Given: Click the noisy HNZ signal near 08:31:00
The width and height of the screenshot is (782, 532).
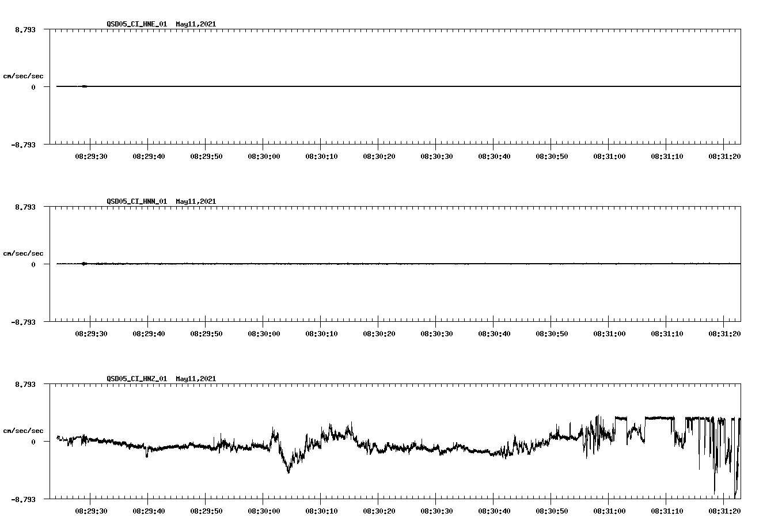Looking at the screenshot, I should pyautogui.click(x=599, y=438).
